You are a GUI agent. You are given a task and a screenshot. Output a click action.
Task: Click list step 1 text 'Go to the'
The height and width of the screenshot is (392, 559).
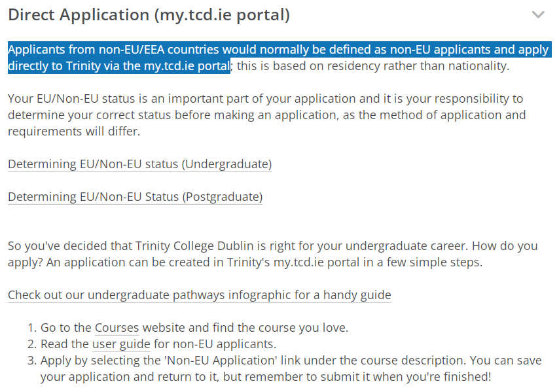pyautogui.click(x=66, y=328)
